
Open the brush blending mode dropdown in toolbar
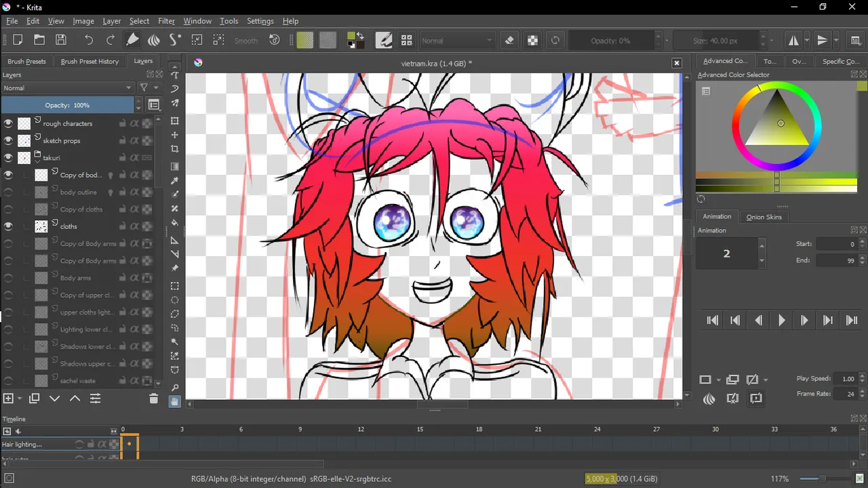[457, 41]
